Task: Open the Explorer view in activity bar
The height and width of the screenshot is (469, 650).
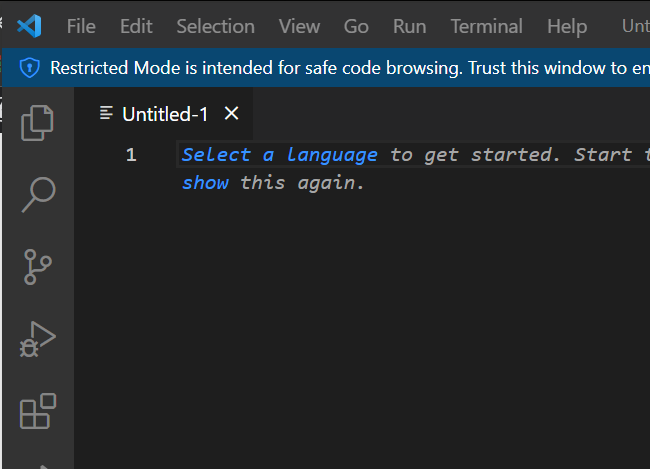Action: click(37, 123)
